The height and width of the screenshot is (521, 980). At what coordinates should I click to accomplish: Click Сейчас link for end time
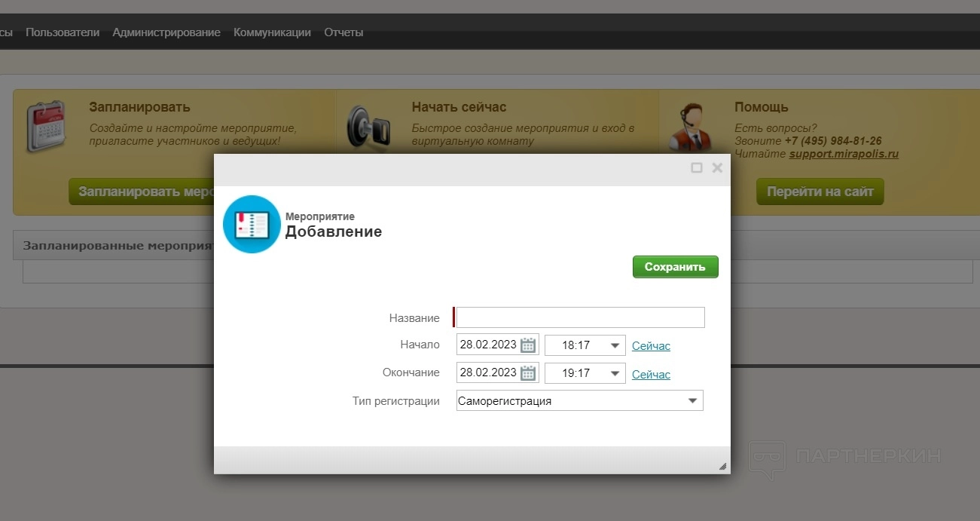click(651, 374)
